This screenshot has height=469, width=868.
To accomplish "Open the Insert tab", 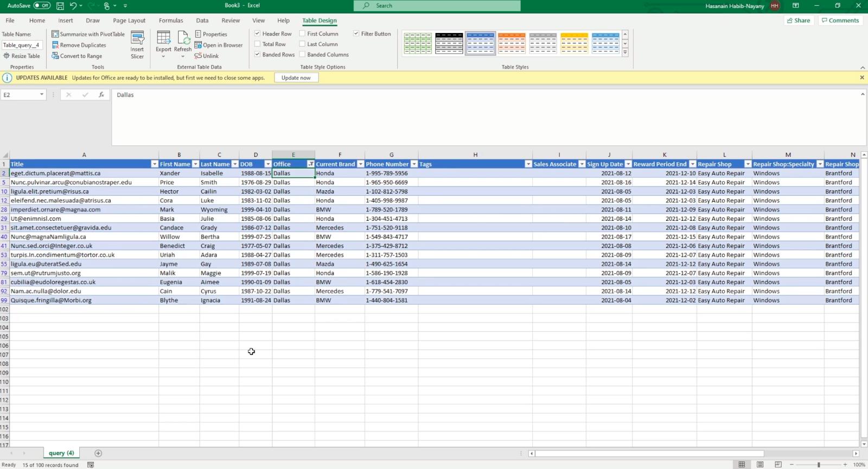I will (x=66, y=21).
